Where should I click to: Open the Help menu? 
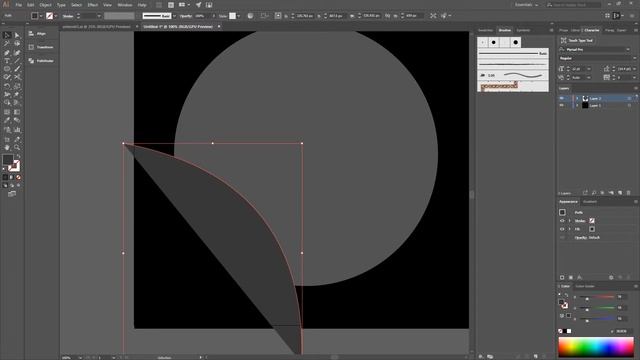(142, 5)
